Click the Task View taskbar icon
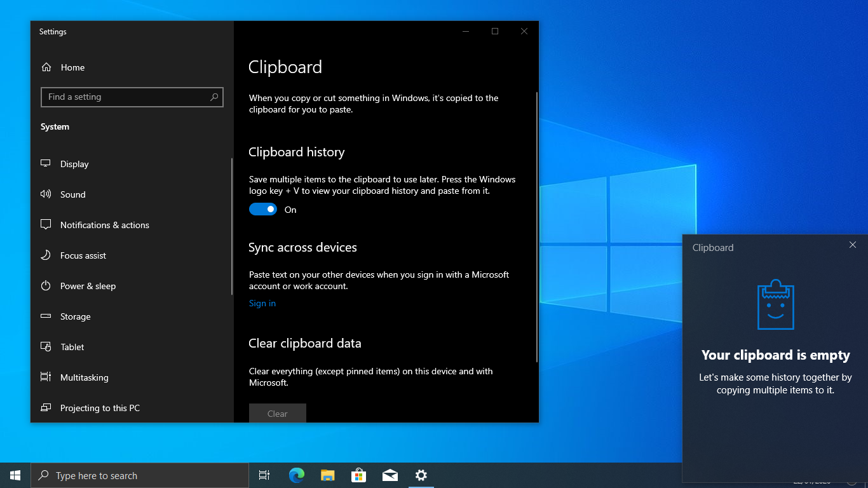This screenshot has height=488, width=868. pos(264,475)
